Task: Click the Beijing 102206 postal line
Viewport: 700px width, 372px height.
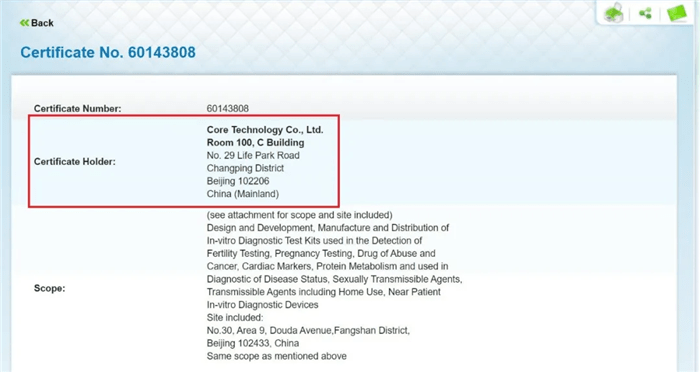Action: pyautogui.click(x=238, y=181)
